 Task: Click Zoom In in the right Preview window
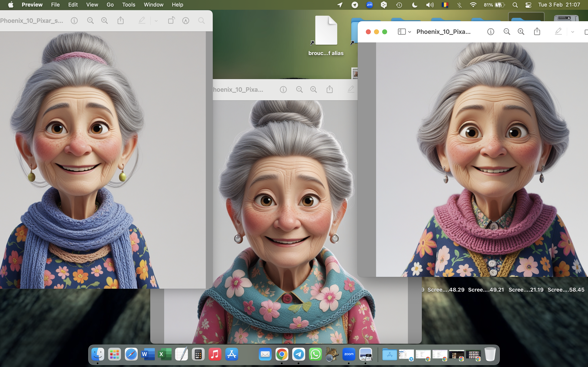(521, 32)
